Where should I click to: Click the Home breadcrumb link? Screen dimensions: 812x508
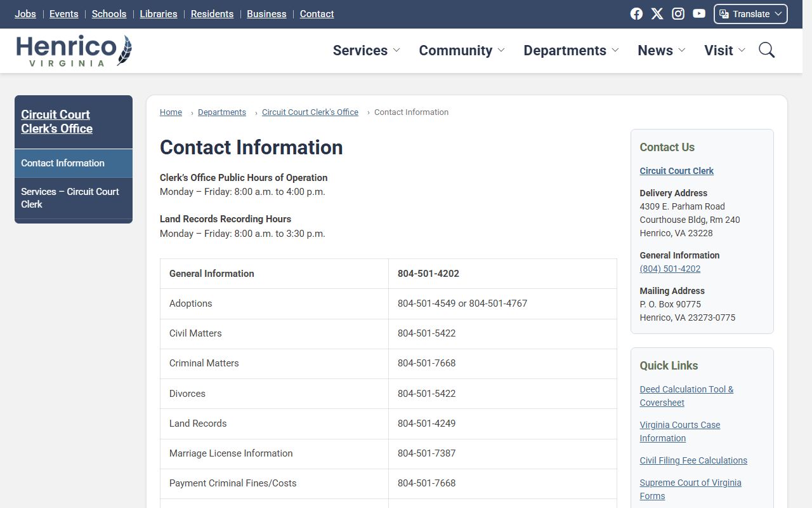pyautogui.click(x=171, y=112)
